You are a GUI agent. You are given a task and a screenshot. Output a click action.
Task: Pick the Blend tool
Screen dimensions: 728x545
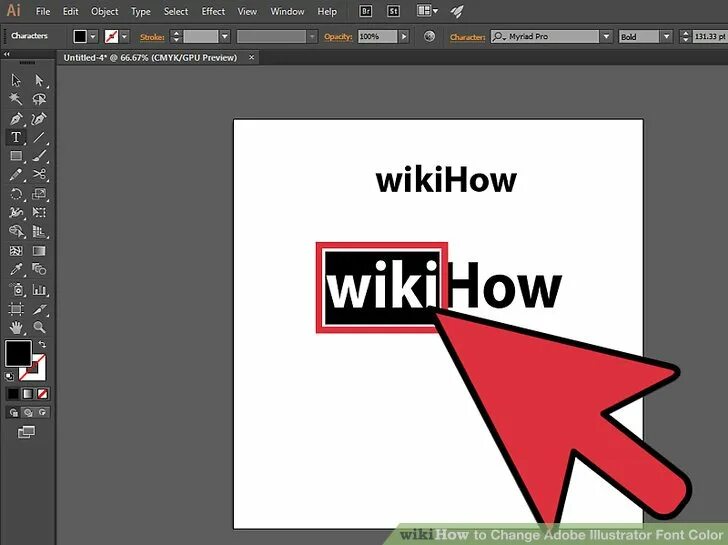click(39, 269)
